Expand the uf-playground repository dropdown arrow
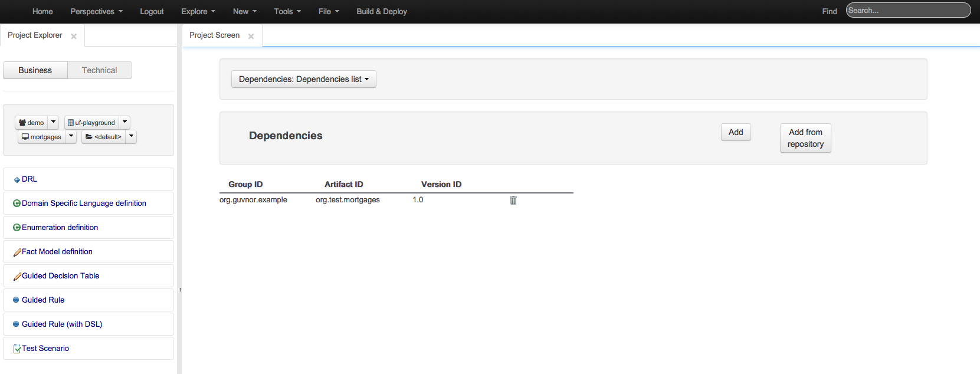 point(124,122)
